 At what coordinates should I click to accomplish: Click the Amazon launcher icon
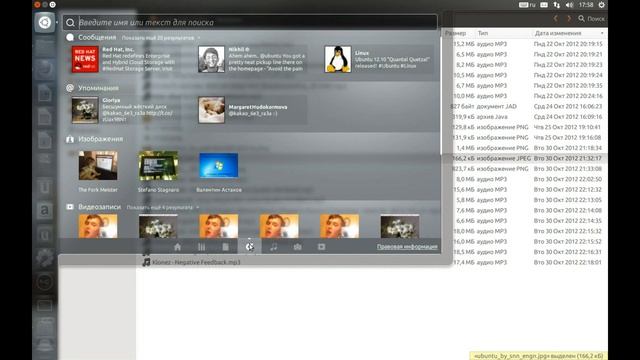(x=44, y=211)
